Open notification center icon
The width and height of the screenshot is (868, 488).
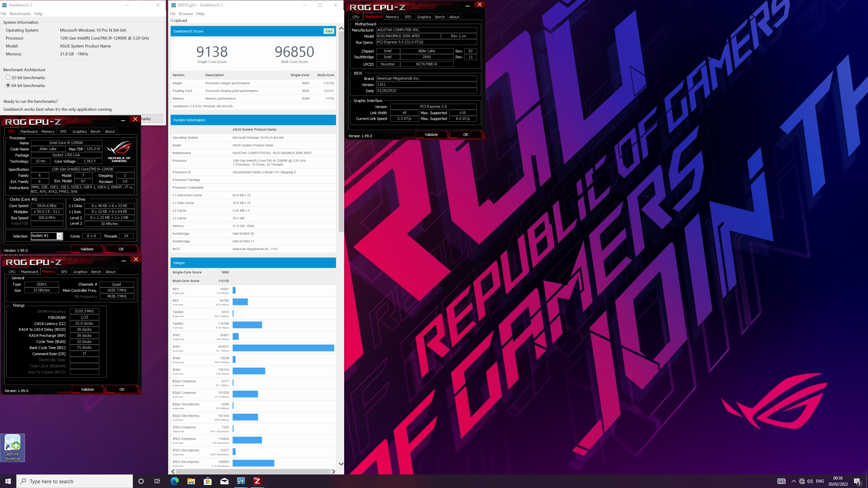[x=857, y=481]
